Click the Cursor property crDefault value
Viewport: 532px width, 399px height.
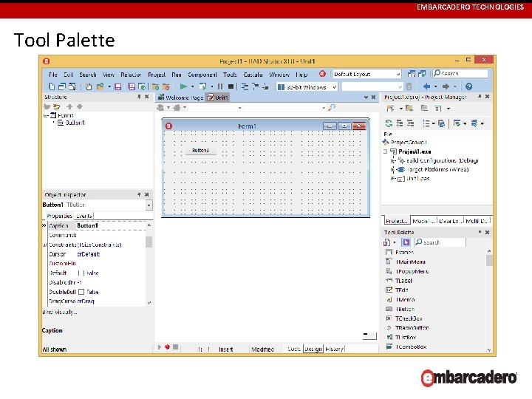(x=88, y=254)
